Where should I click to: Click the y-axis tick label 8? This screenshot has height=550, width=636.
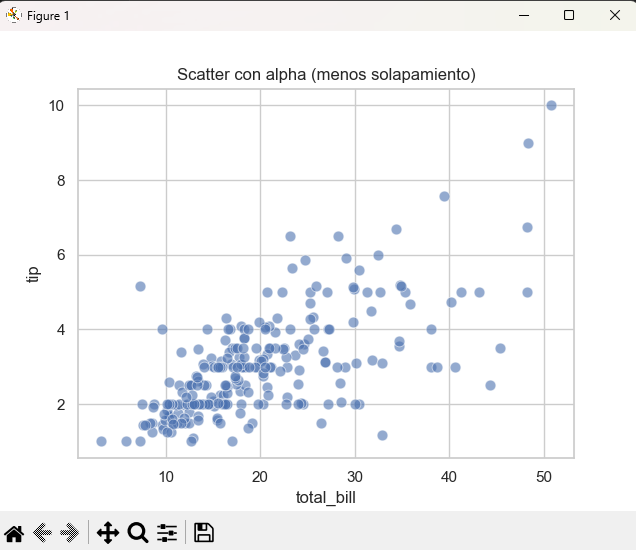pyautogui.click(x=59, y=181)
